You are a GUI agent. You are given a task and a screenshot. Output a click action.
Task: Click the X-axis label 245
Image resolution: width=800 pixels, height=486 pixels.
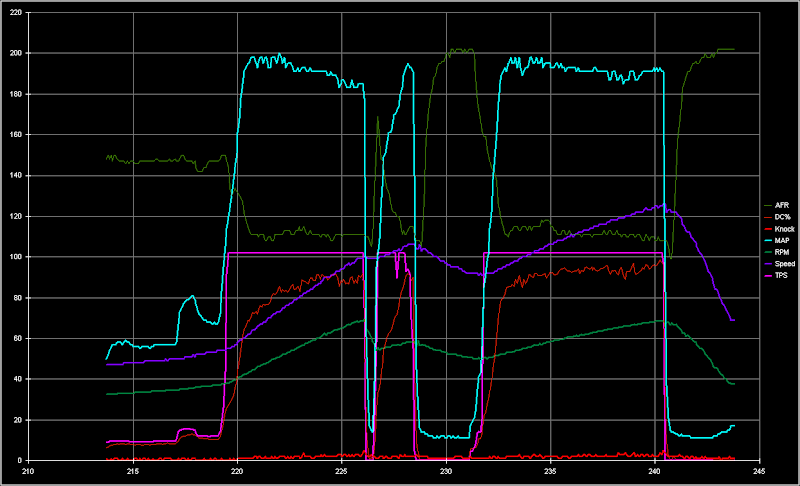(759, 471)
